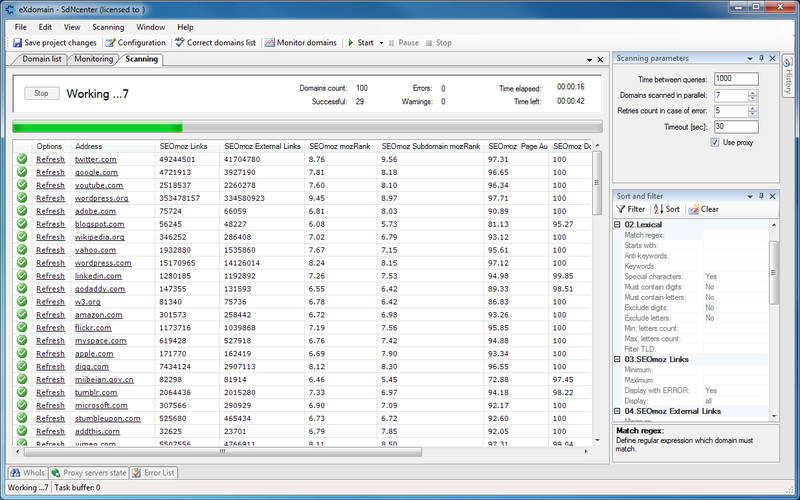Open the Proxy servers state tab
Screen dimensions: 800x500
pyautogui.click(x=88, y=472)
